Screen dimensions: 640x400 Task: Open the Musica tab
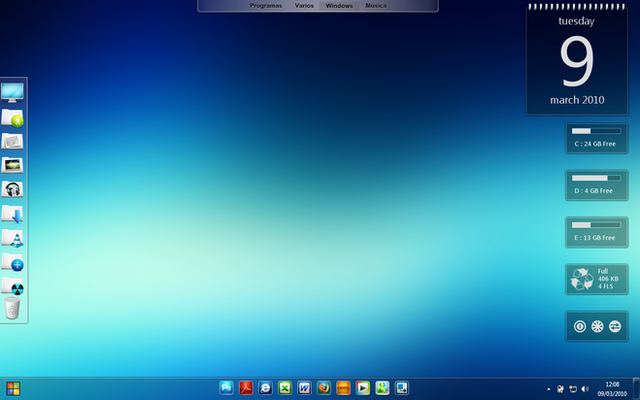[x=376, y=6]
